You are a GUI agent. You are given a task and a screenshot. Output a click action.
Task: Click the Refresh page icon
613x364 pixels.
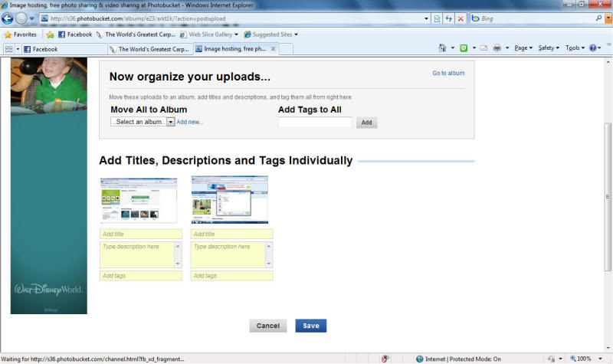448,18
